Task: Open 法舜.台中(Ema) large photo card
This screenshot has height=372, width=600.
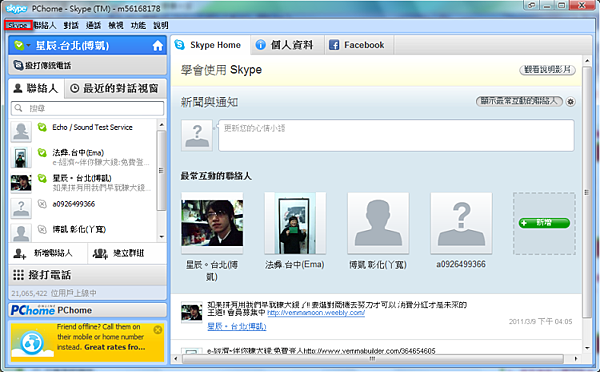Action: click(x=295, y=223)
